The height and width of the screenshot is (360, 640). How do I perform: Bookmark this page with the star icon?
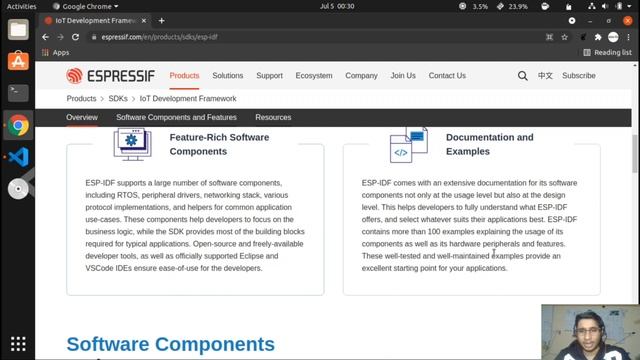coord(564,37)
